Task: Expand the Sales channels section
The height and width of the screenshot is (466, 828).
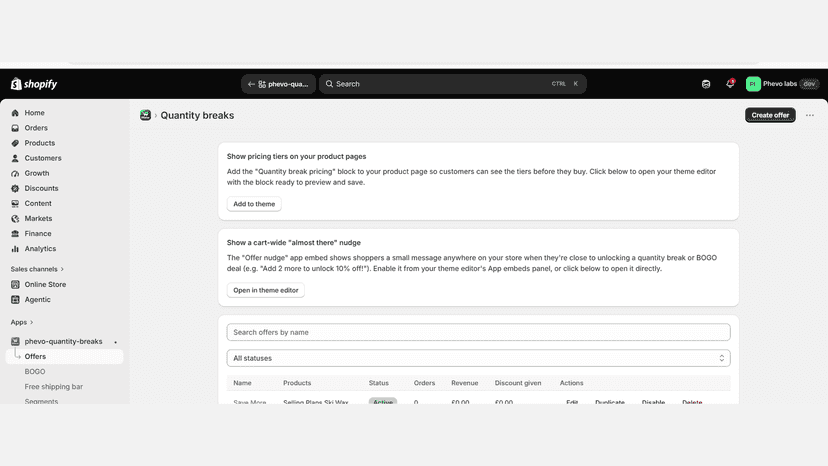Action: pyautogui.click(x=37, y=269)
